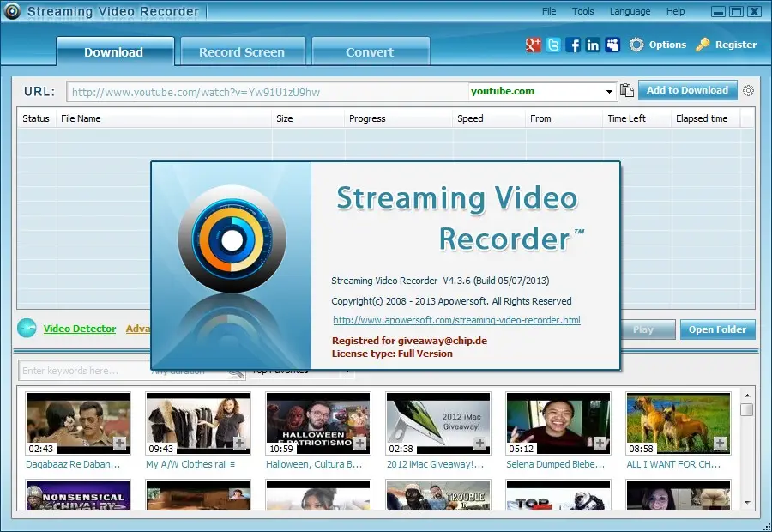The width and height of the screenshot is (772, 532).
Task: Expand the youtube.com site dropdown
Action: pyautogui.click(x=609, y=92)
